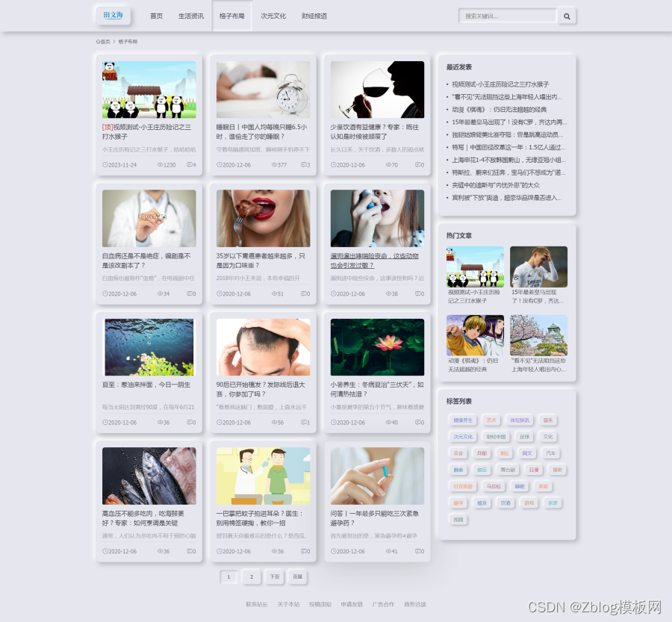672x622 pixels.
Task: Click the 广告合作 footer link
Action: (x=383, y=604)
